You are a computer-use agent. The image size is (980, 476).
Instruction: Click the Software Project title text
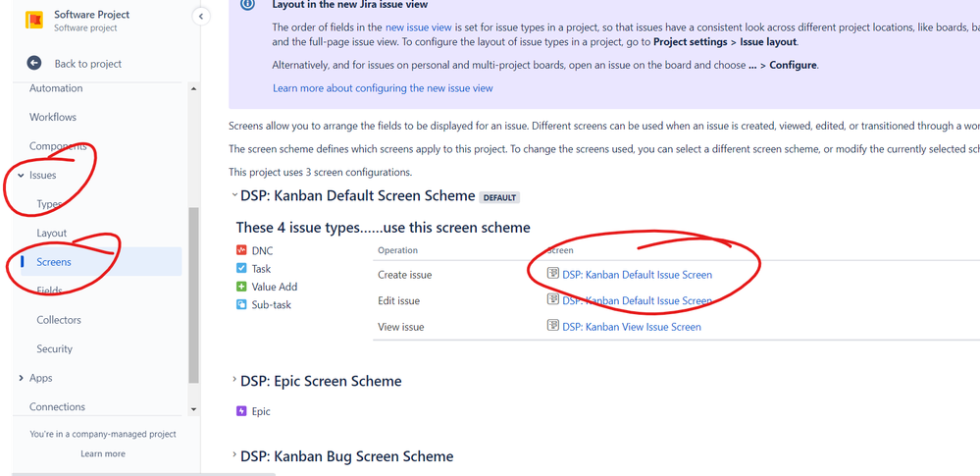[92, 15]
